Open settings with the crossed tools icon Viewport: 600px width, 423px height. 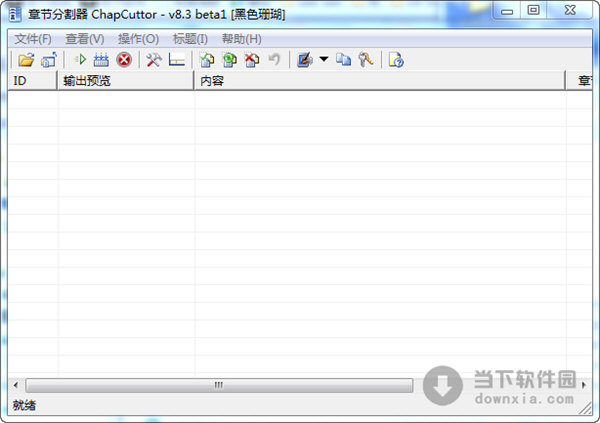pos(154,60)
